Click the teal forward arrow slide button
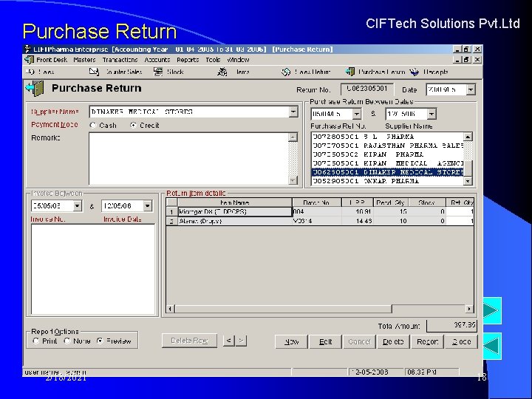The height and width of the screenshot is (399, 532). (492, 310)
